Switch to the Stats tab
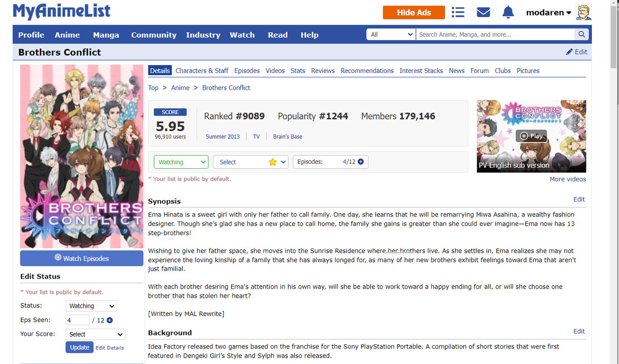 pos(298,71)
